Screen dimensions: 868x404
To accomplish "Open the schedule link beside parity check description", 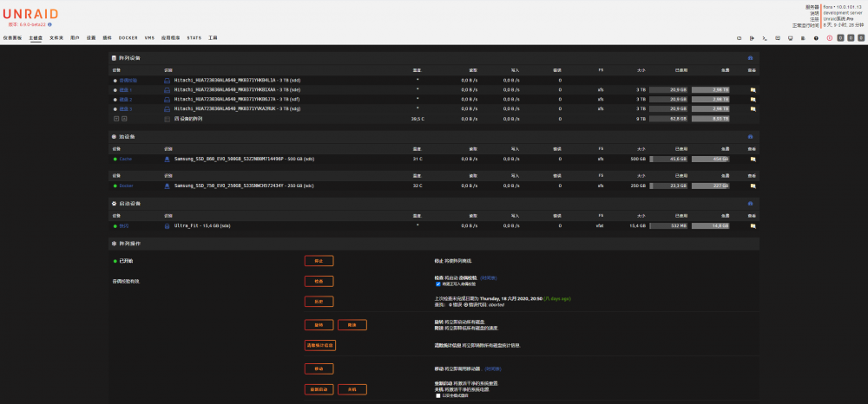I will (488, 278).
